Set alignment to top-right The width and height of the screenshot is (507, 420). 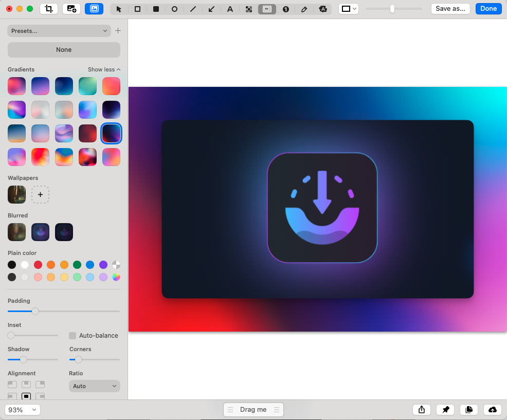(40, 385)
